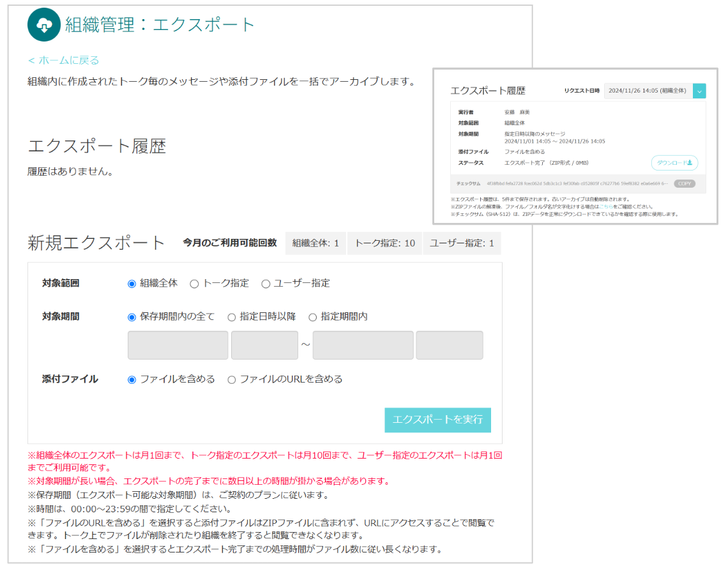728x571 pixels.
Task: Click the end time input field
Action: click(450, 345)
